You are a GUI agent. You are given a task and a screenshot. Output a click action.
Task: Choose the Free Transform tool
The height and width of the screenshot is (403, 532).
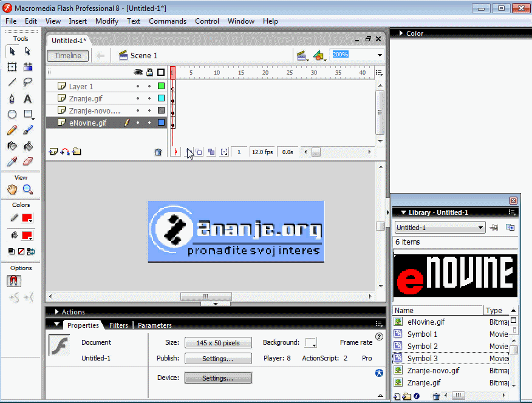pyautogui.click(x=12, y=67)
